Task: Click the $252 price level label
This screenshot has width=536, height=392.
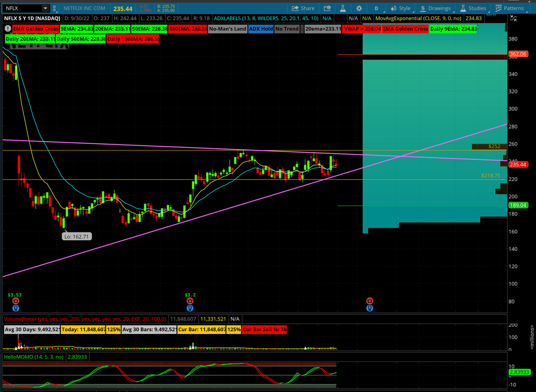Action: (494, 146)
